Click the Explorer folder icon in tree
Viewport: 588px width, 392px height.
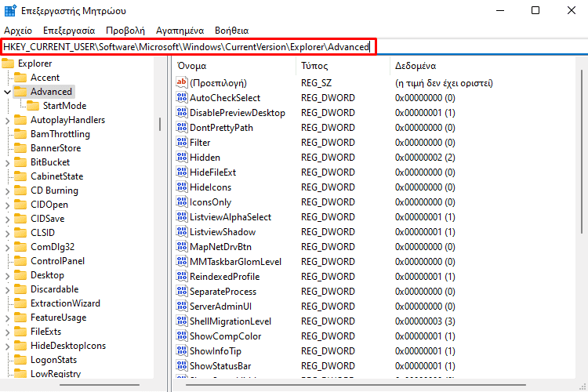(8, 64)
